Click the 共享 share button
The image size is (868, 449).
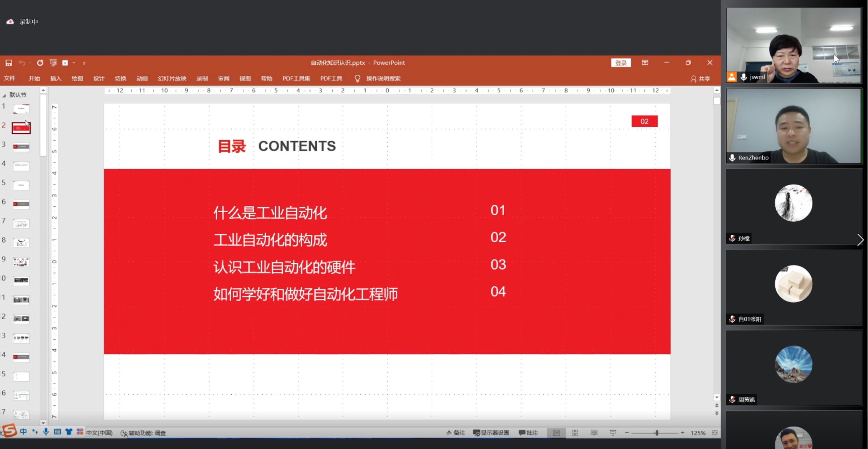click(x=700, y=79)
